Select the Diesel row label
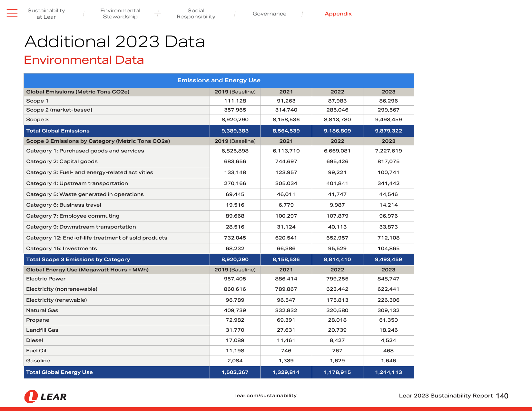Image resolution: width=532 pixels, height=411 pixels. [34, 340]
